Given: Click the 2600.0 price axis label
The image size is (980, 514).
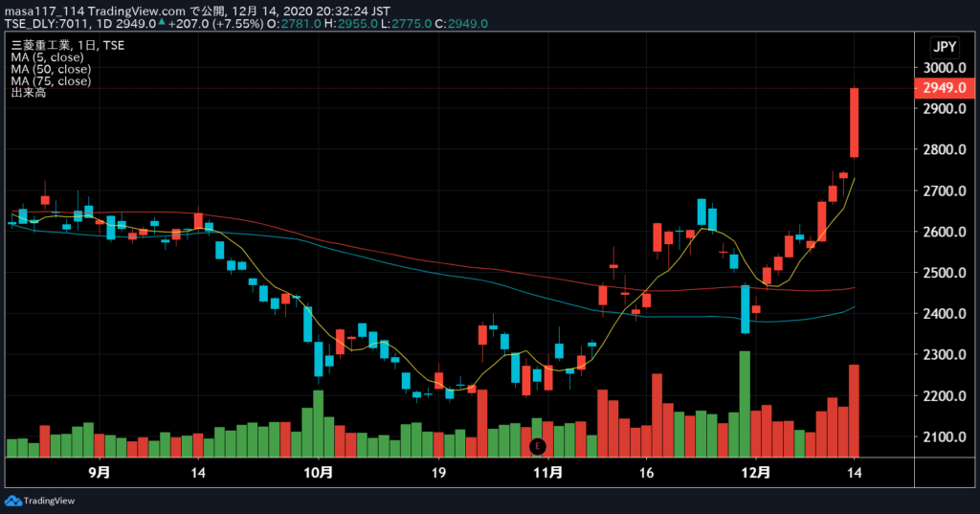Looking at the screenshot, I should coord(945,232).
